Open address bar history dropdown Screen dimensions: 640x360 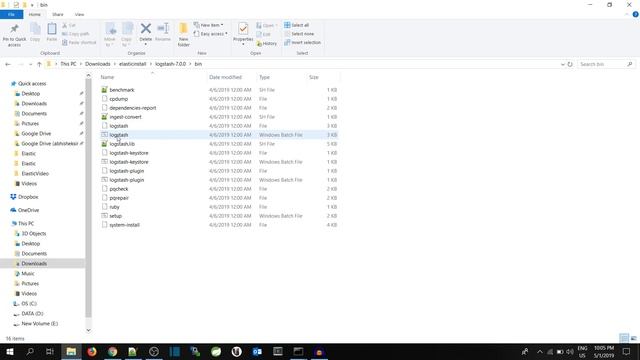(x=563, y=64)
